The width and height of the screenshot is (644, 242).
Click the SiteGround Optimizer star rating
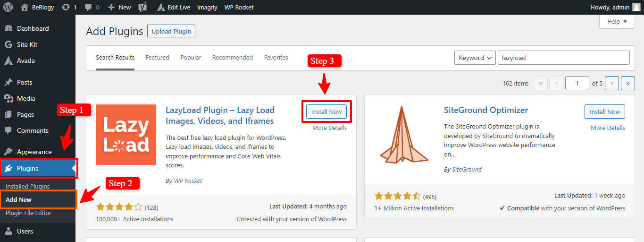397,196
